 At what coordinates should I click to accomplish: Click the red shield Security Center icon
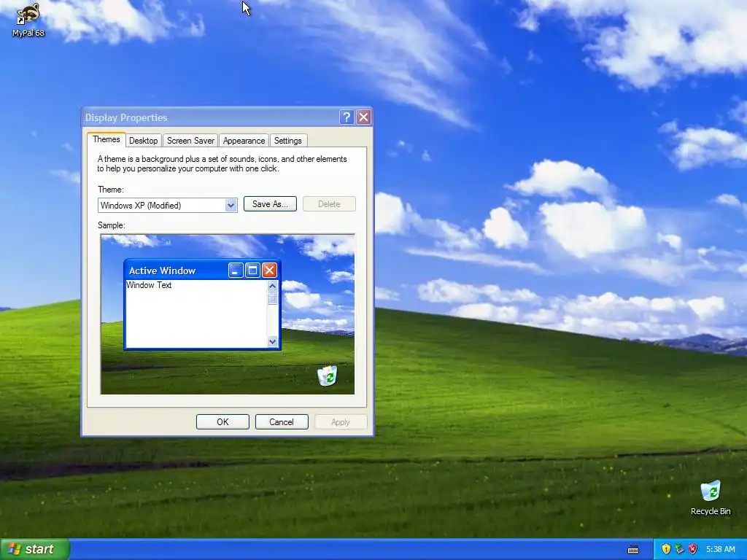click(693, 549)
